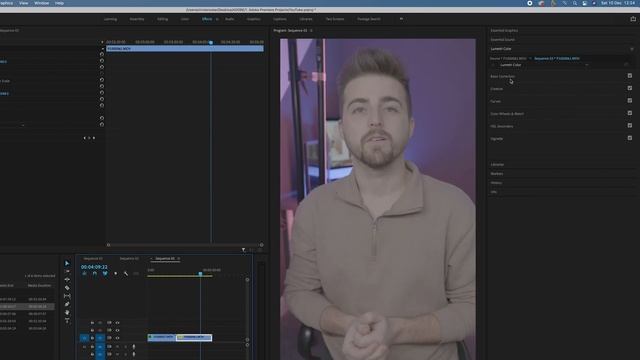The image size is (640, 360).
Task: Select the Selection tool arrow
Action: tap(67, 263)
